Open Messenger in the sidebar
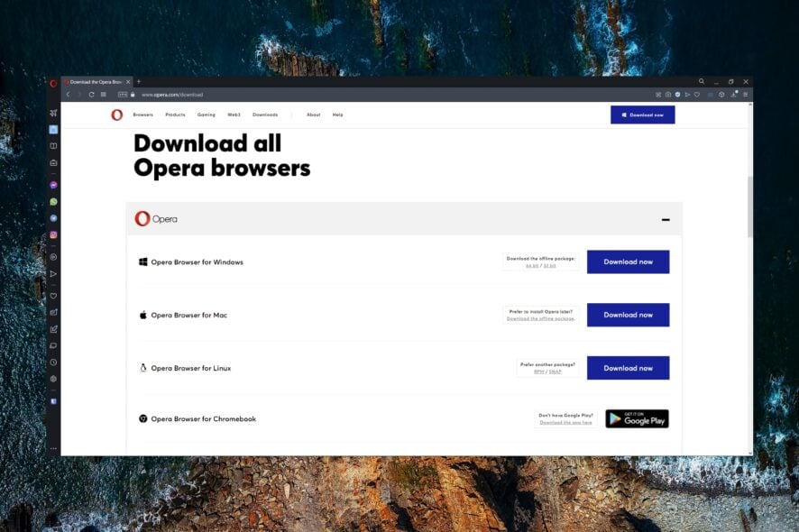Screen dimensions: 799x532 (x=53, y=185)
